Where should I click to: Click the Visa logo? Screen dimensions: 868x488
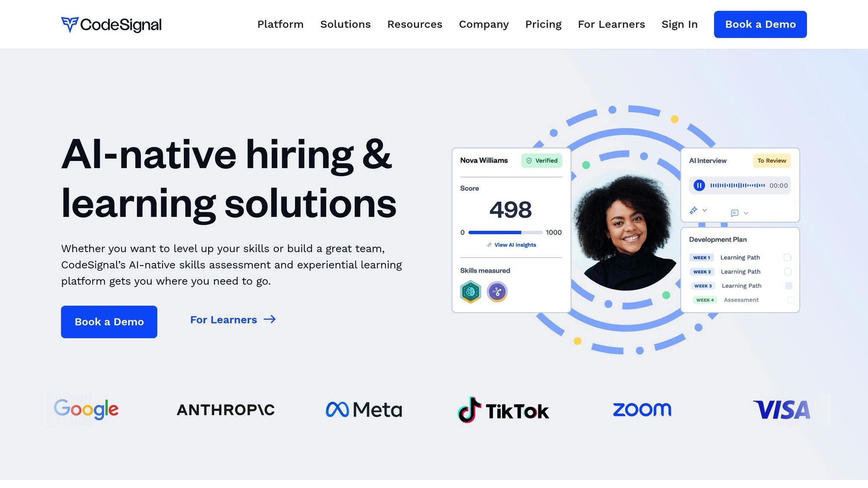click(782, 410)
